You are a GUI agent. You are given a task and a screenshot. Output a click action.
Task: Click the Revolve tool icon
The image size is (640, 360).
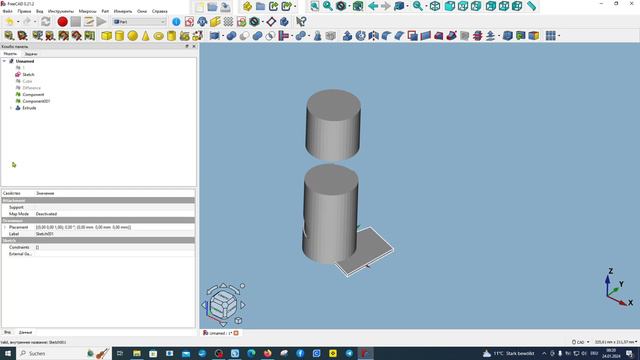(360, 36)
